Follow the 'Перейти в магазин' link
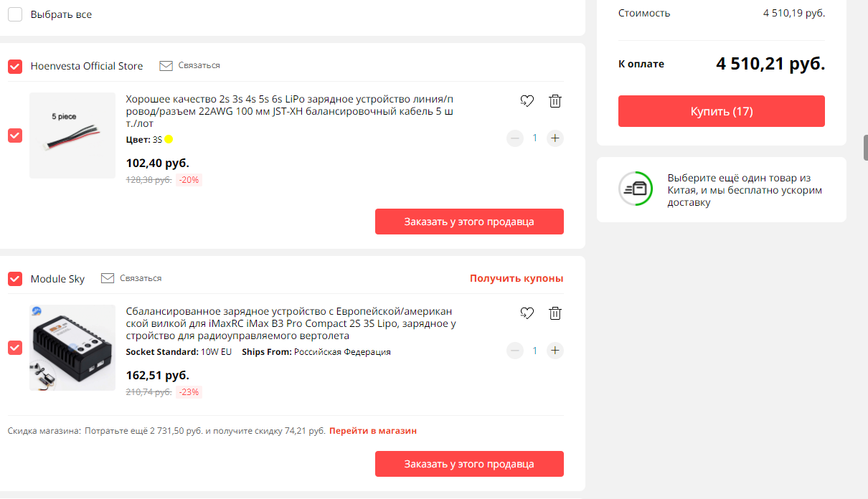This screenshot has height=499, width=868. point(373,431)
